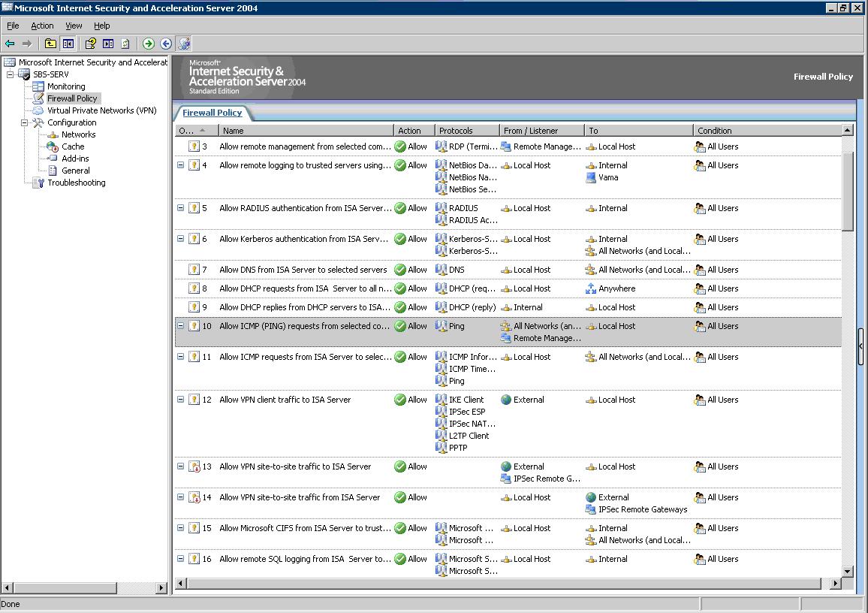Collapse rule 4 remote logging row
The width and height of the screenshot is (868, 613).
[180, 165]
